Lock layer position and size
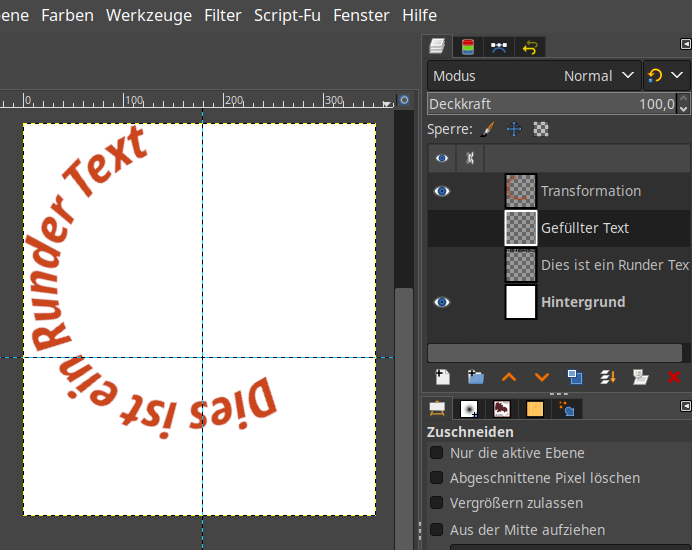The height and width of the screenshot is (550, 692). [x=514, y=129]
